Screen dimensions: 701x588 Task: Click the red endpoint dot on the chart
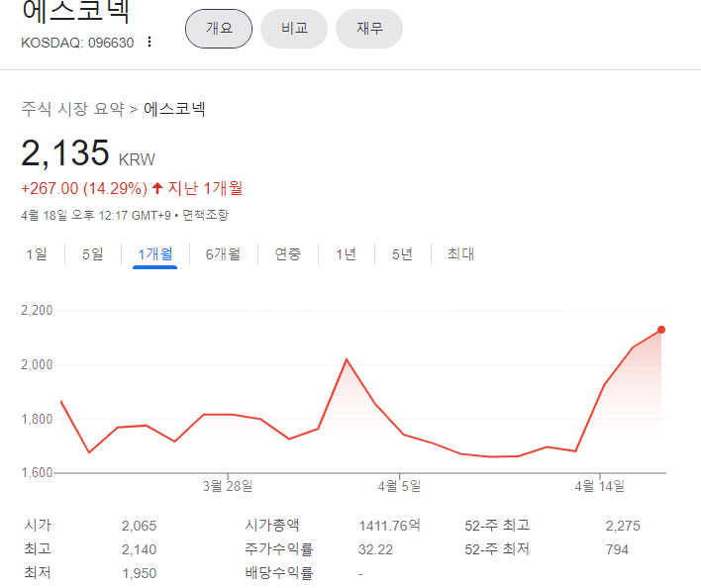pos(661,330)
